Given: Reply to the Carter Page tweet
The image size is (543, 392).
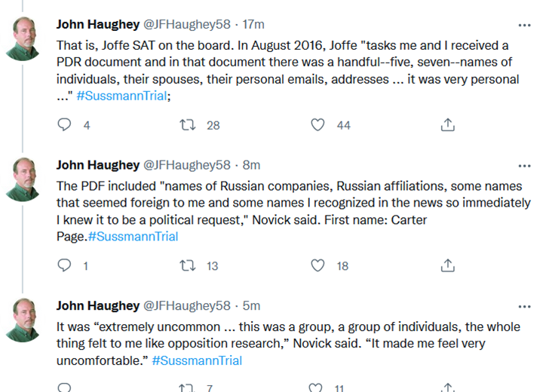Looking at the screenshot, I should (x=64, y=265).
